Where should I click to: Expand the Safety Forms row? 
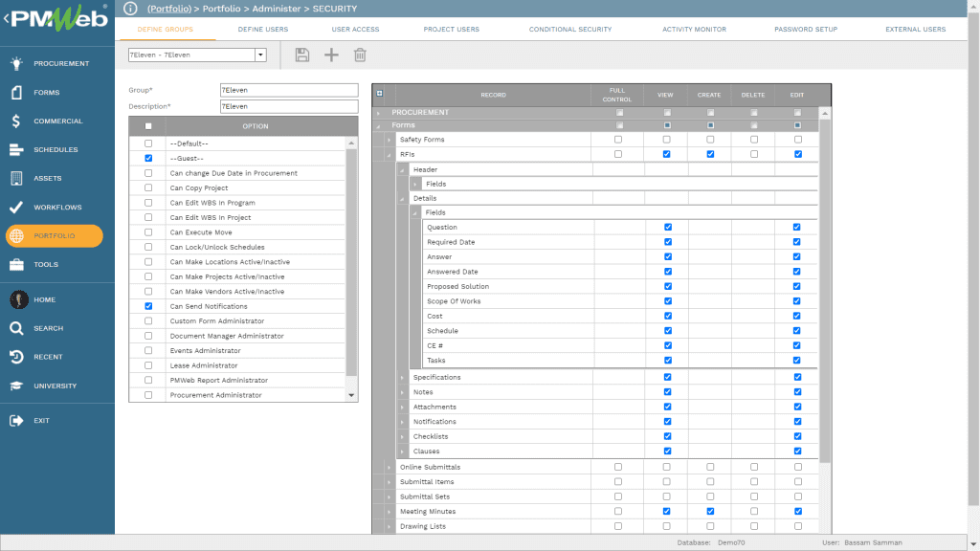coord(389,140)
